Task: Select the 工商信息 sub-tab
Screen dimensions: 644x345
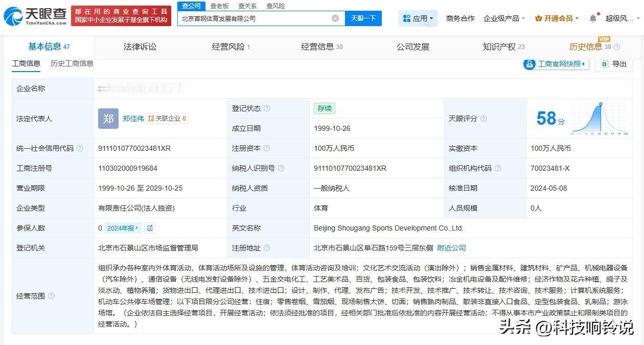Action: point(26,64)
